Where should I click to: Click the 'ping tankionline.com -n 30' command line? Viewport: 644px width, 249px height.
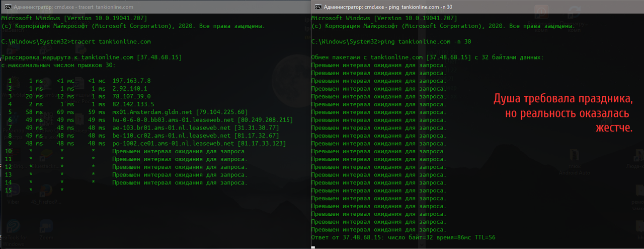[391, 42]
